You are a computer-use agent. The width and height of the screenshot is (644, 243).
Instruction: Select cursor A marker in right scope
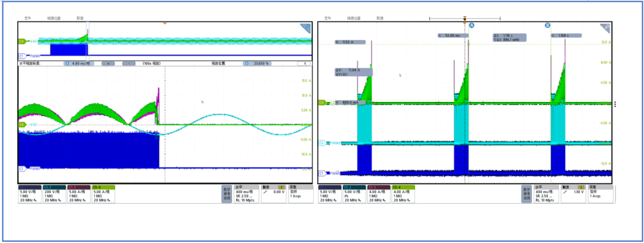pos(472,26)
